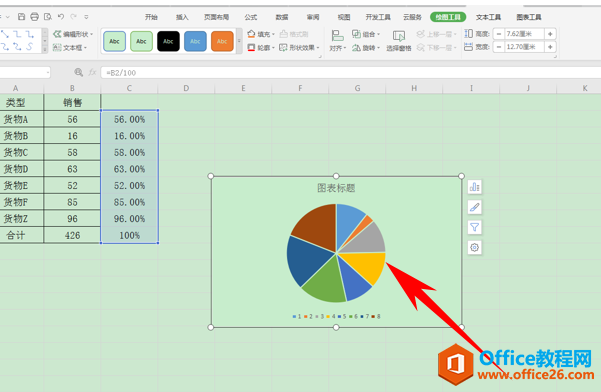The height and width of the screenshot is (392, 601).
Task: Click the yellow pie slice
Action: 366,266
